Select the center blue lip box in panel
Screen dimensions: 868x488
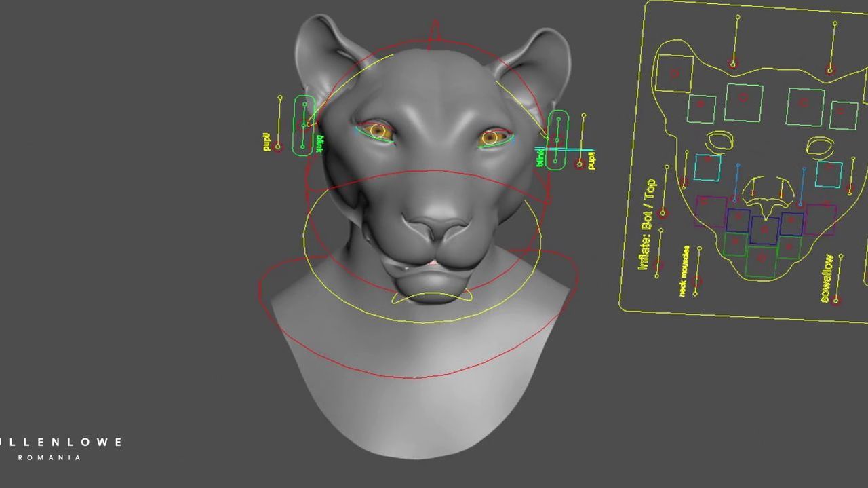(765, 230)
